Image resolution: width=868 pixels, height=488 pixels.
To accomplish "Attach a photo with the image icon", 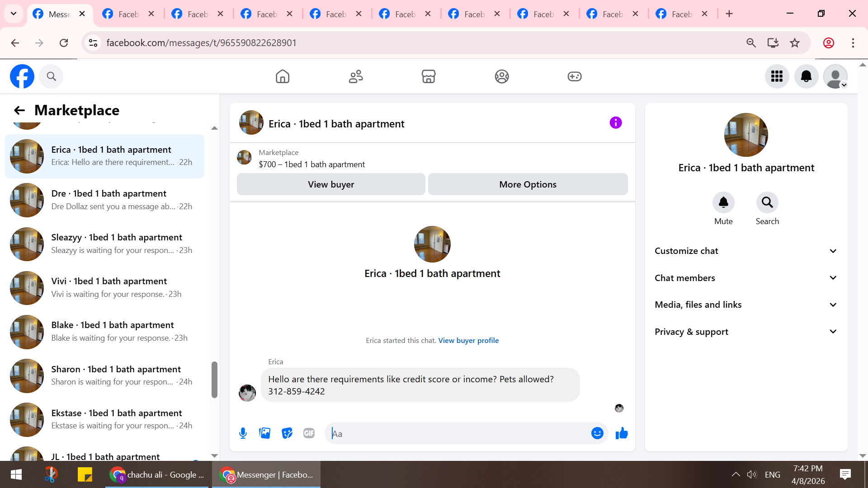I will pyautogui.click(x=265, y=433).
